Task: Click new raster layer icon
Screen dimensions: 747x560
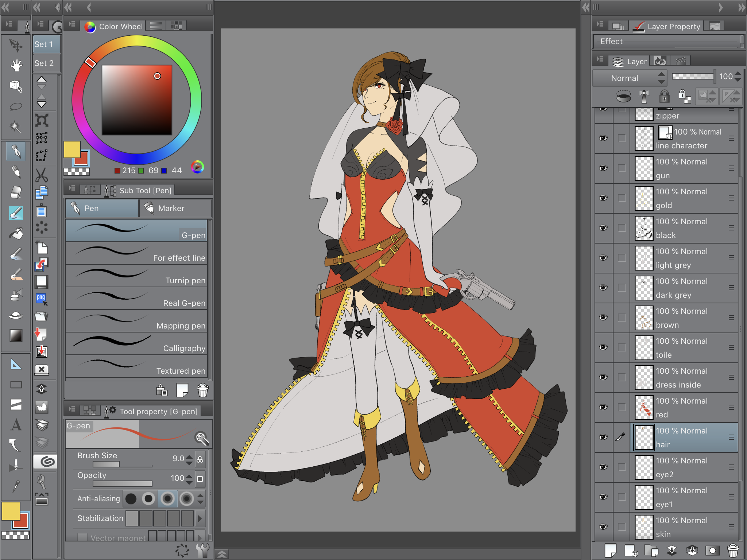Action: coord(610,550)
